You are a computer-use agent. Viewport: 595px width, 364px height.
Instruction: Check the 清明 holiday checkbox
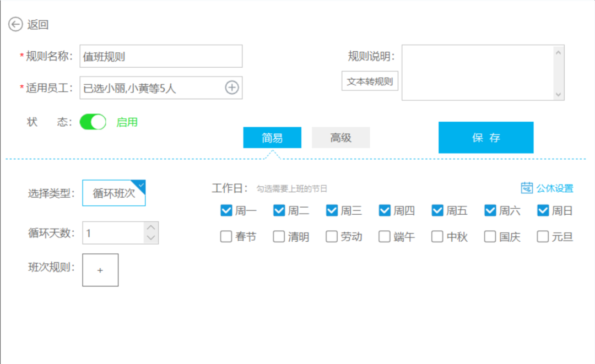(x=279, y=237)
